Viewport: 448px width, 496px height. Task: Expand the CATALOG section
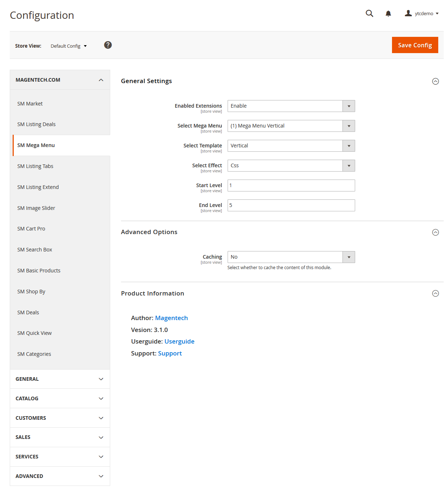[x=60, y=398]
